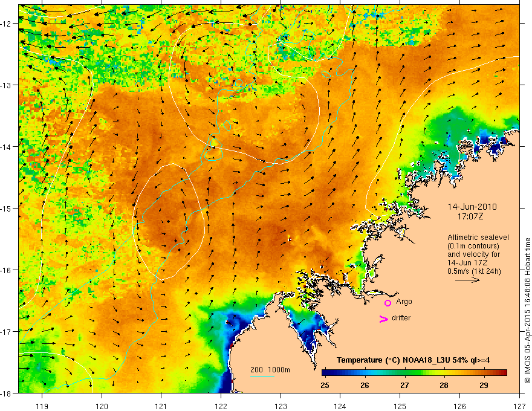Click the 'Altimetric sealevel' caption line
Image resolution: width=532 pixels, height=411 pixels.
pyautogui.click(x=478, y=238)
